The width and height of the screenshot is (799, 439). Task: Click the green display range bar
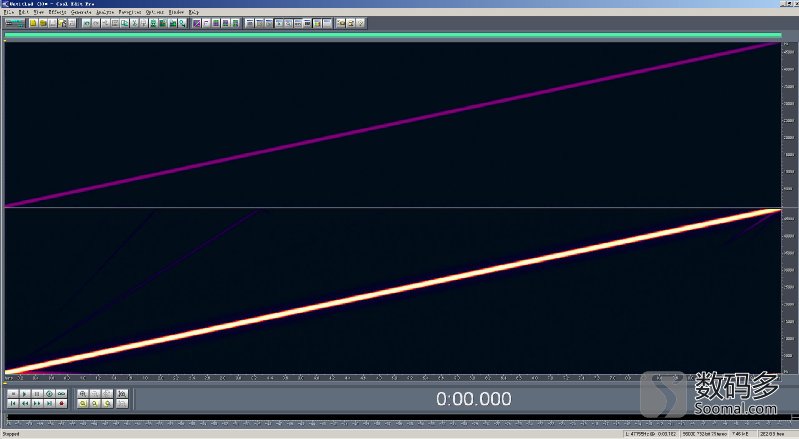(392, 35)
